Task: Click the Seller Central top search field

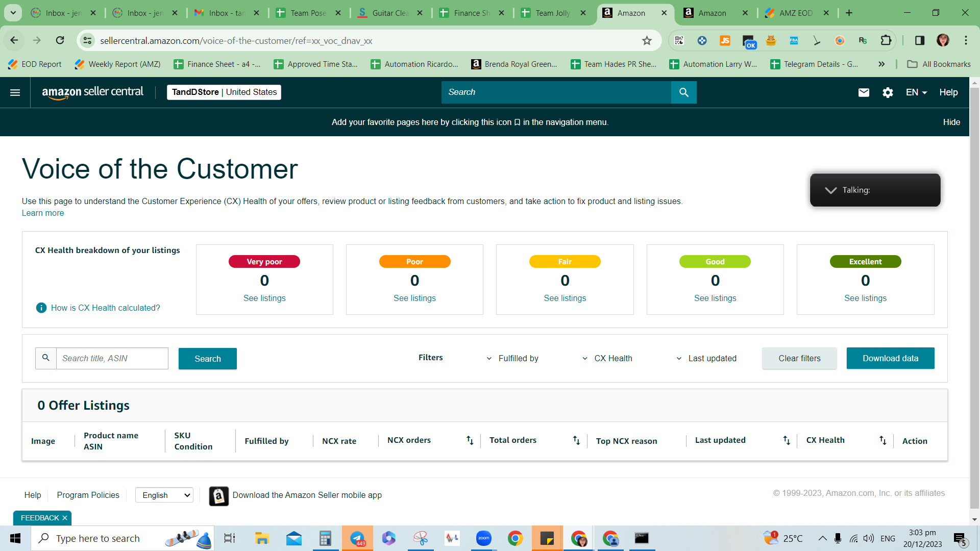Action: [556, 92]
